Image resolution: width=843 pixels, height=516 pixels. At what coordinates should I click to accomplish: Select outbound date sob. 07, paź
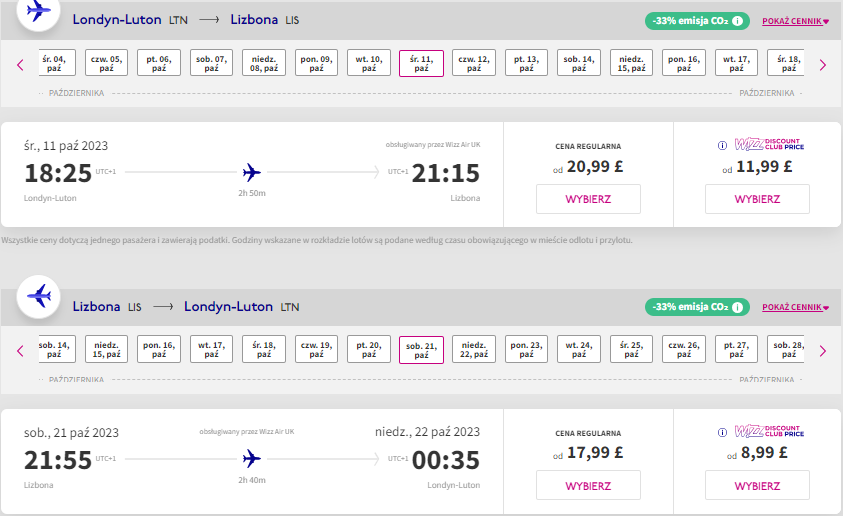pyautogui.click(x=211, y=63)
